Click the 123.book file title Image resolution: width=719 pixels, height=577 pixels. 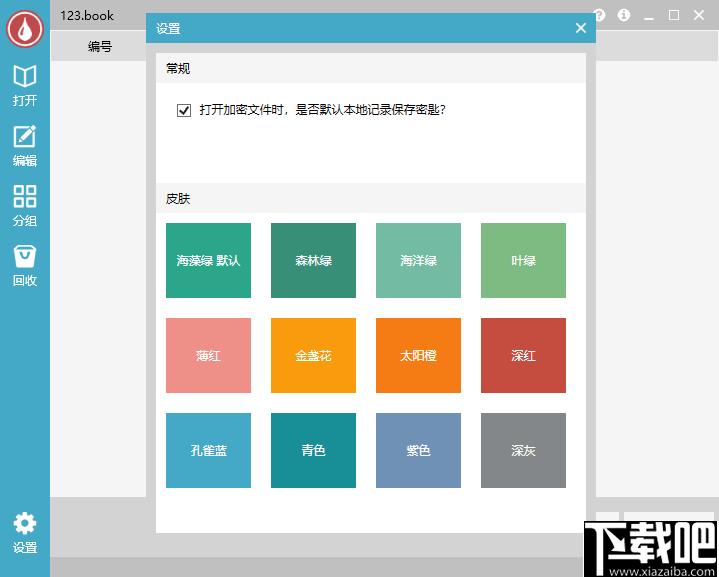(x=87, y=16)
